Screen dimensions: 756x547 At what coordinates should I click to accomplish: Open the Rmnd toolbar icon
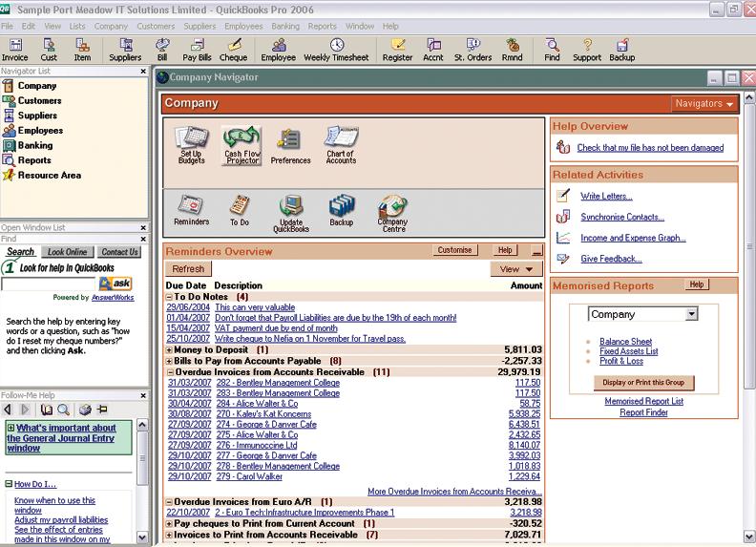512,51
